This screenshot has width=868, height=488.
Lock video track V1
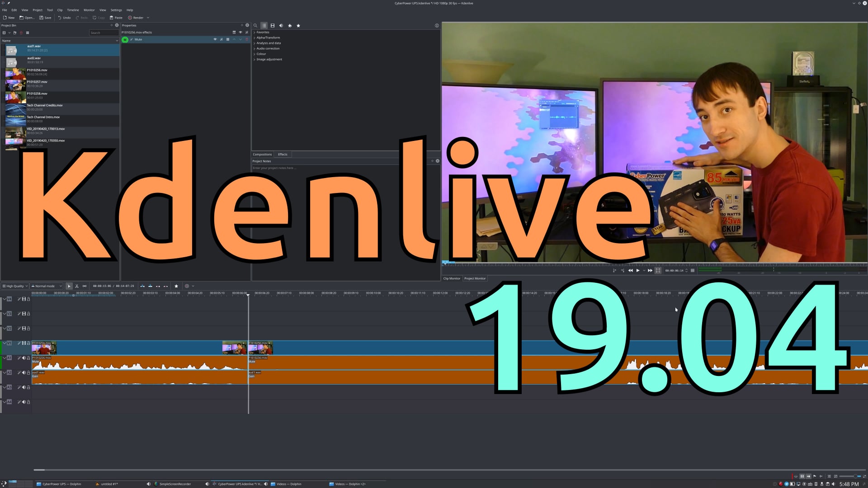click(28, 343)
